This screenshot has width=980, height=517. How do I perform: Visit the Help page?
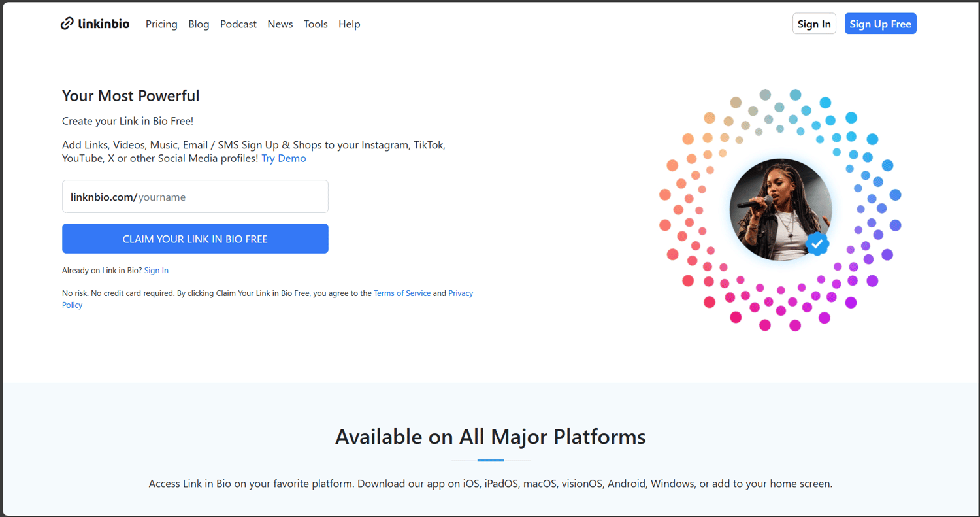(x=350, y=24)
